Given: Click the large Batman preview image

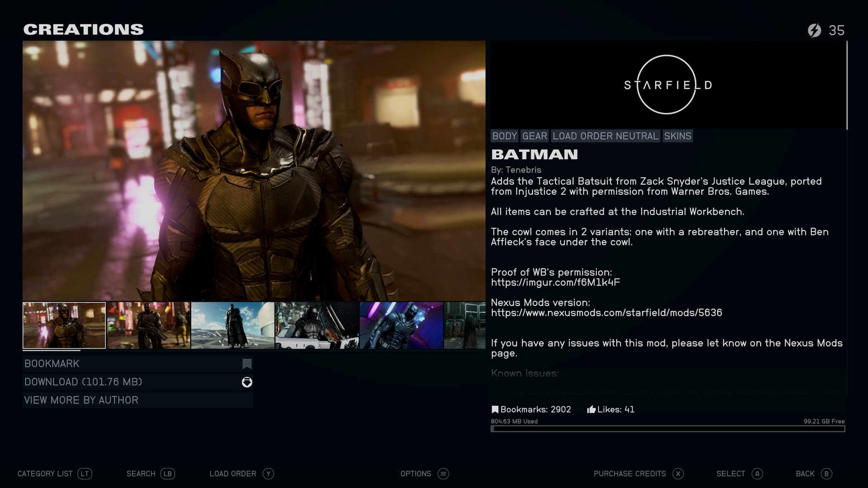Looking at the screenshot, I should click(x=254, y=171).
